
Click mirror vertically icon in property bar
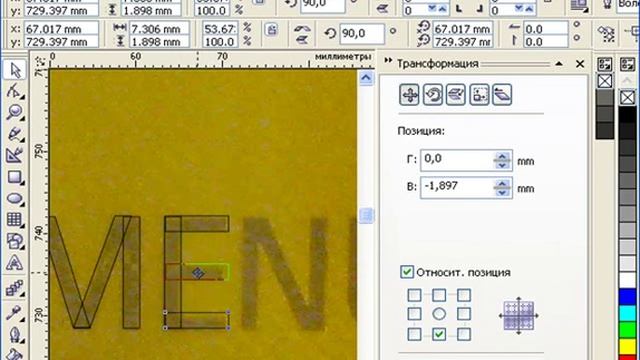(x=302, y=40)
